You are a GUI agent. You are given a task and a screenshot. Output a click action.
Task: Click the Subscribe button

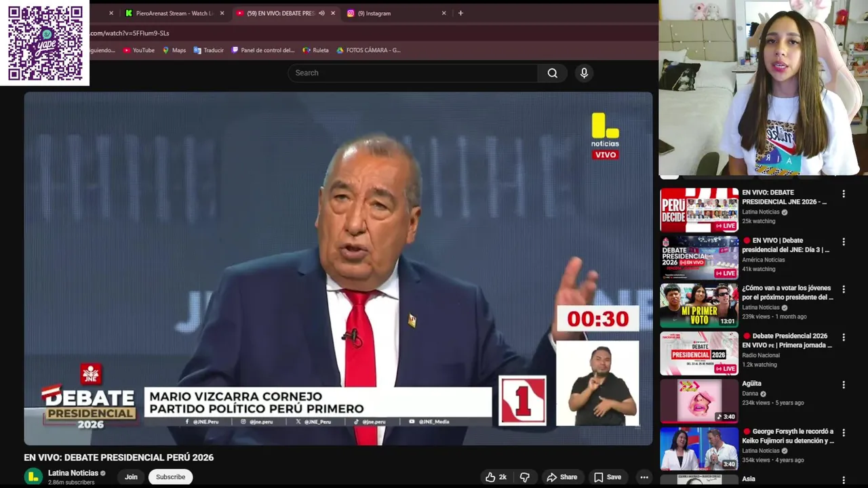pyautogui.click(x=170, y=477)
